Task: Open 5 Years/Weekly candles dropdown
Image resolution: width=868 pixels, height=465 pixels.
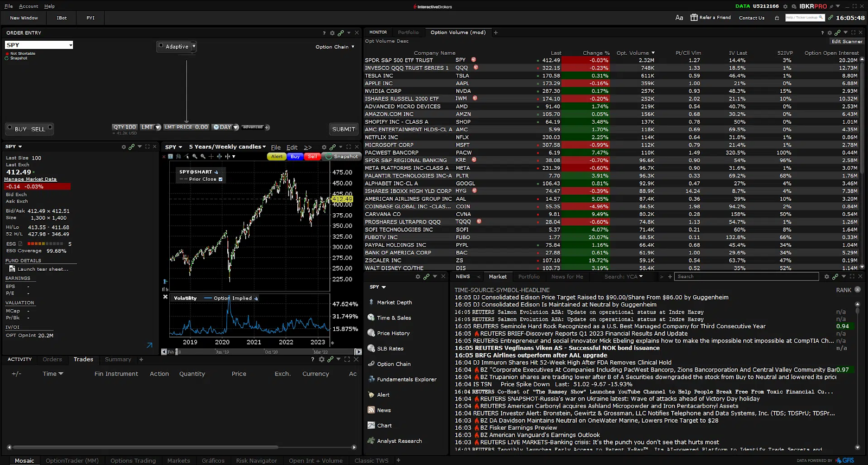Action: point(227,147)
